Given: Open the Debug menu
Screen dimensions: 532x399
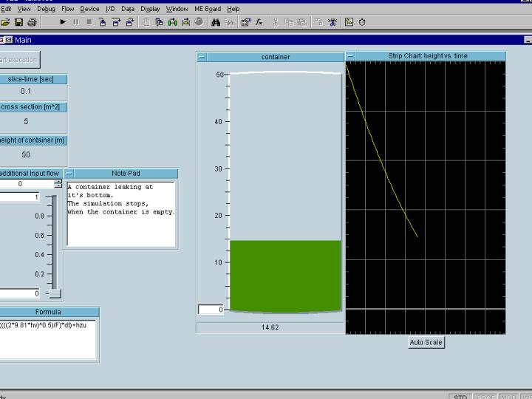Looking at the screenshot, I should click(46, 9).
